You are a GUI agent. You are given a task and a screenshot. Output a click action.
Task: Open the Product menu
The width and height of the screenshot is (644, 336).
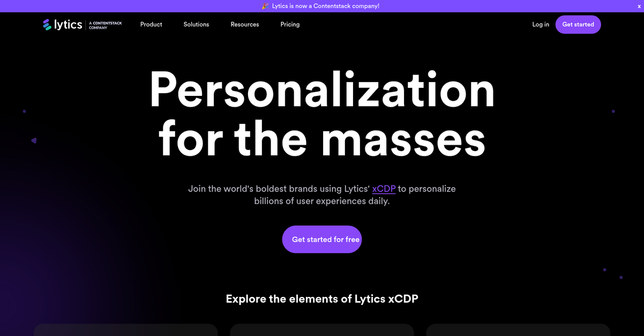[151, 25]
